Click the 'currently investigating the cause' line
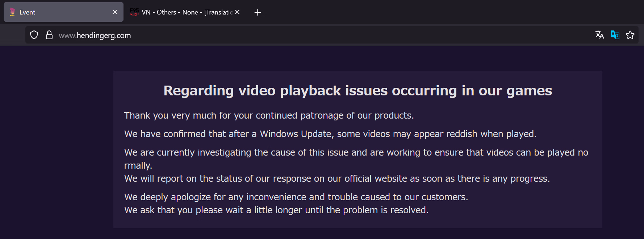 tap(356, 153)
